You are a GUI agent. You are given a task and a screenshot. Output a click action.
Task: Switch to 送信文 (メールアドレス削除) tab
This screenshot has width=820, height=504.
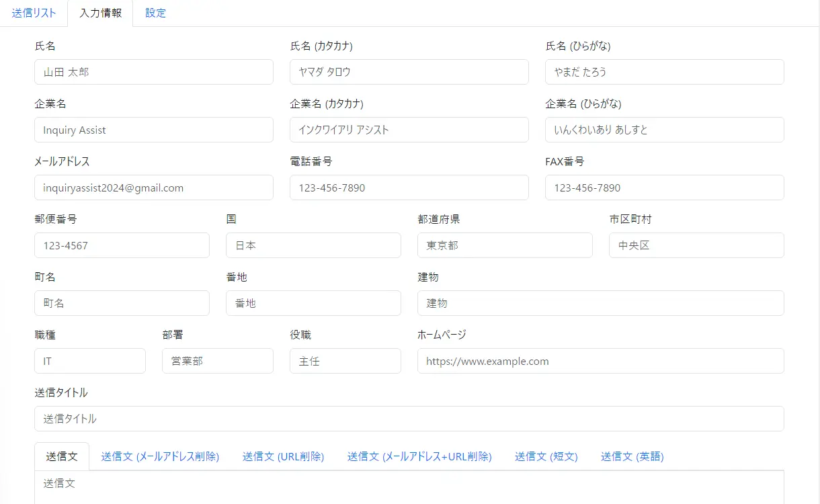(x=160, y=456)
